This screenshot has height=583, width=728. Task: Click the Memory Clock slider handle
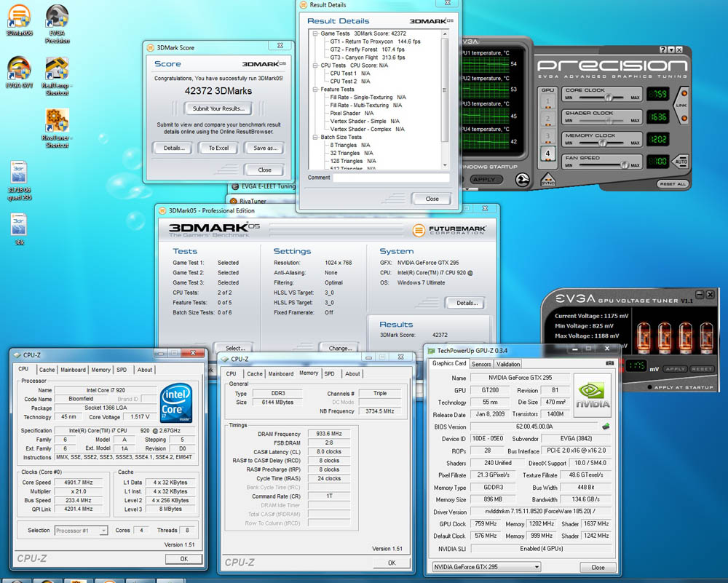603,143
